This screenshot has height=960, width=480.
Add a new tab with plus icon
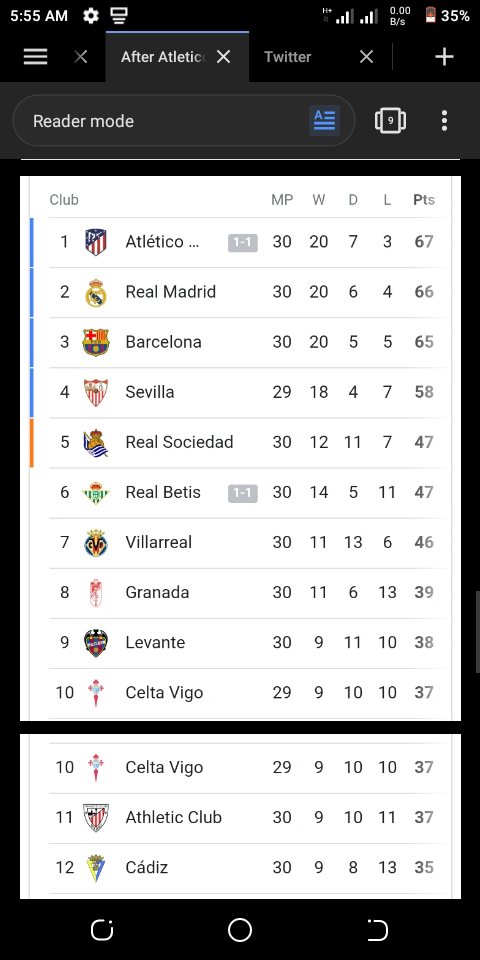(x=444, y=57)
